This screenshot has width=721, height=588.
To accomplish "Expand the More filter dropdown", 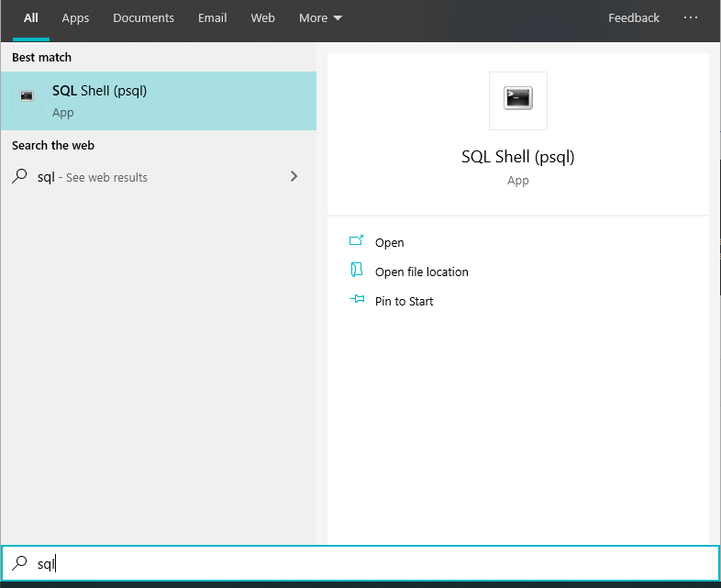I will [320, 18].
